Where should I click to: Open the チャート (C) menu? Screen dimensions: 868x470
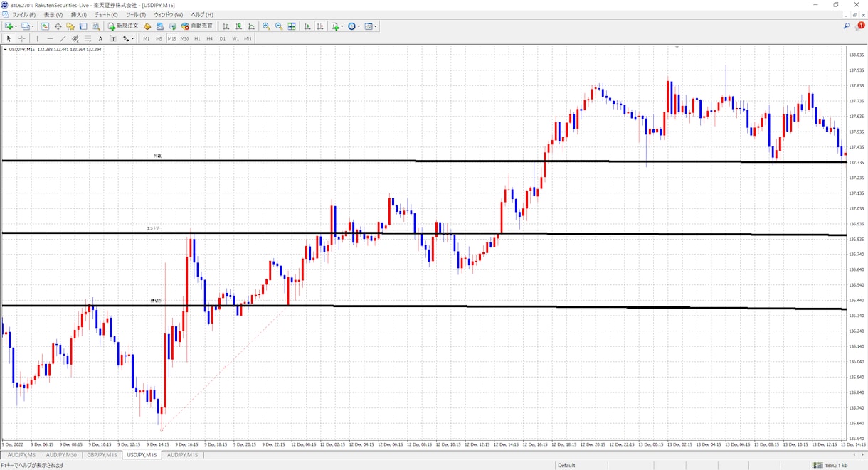pyautogui.click(x=106, y=14)
